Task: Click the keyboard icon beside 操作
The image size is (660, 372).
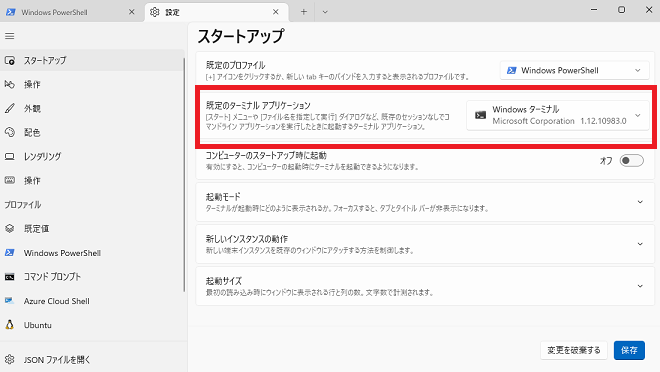Action: tap(10, 181)
